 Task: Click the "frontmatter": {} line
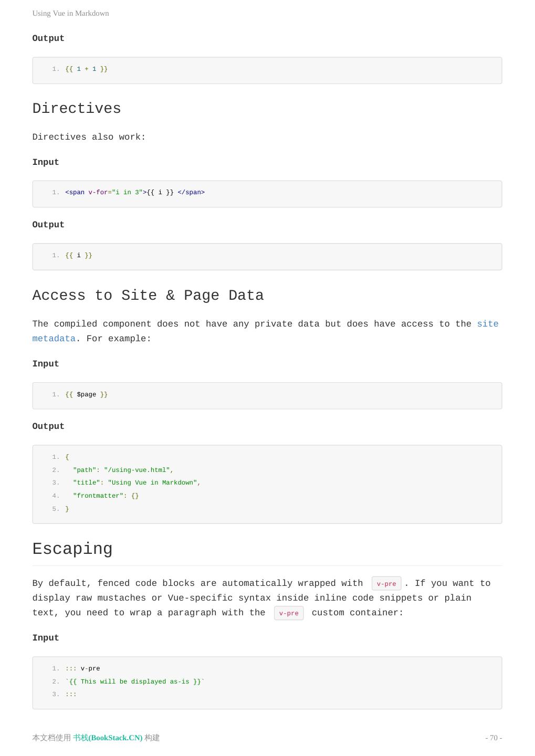click(x=106, y=496)
